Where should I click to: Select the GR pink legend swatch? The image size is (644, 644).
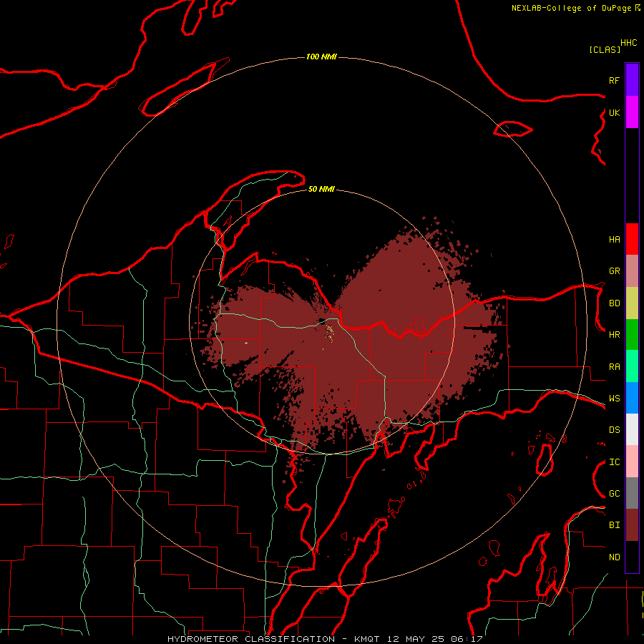pyautogui.click(x=632, y=271)
